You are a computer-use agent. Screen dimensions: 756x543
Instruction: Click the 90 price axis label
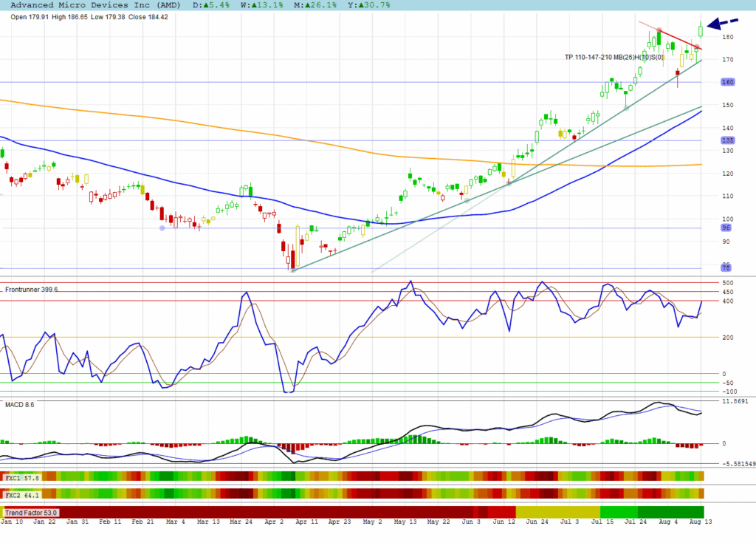pos(726,242)
